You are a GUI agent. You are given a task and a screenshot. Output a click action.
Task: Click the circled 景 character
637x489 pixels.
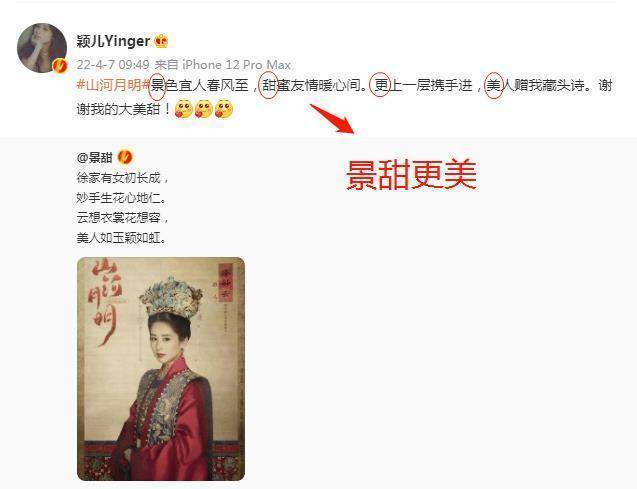157,86
